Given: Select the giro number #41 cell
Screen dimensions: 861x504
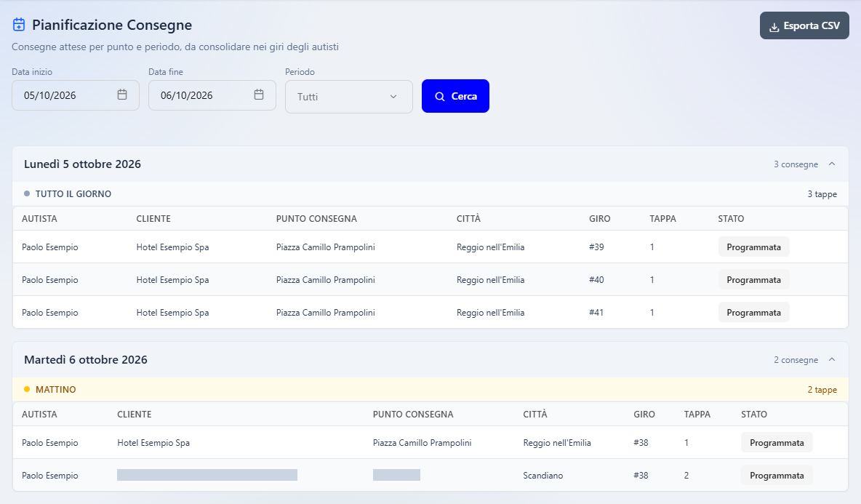Looking at the screenshot, I should pyautogui.click(x=596, y=313).
